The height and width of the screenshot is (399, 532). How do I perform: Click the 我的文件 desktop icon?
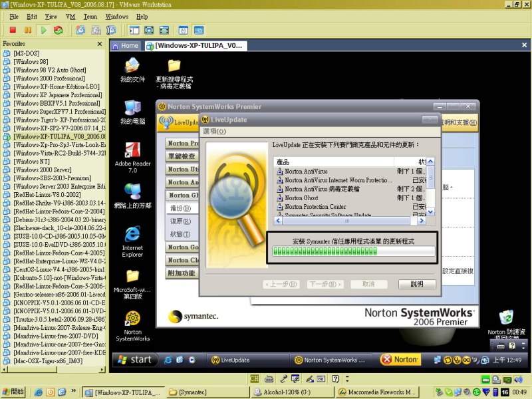tap(132, 70)
